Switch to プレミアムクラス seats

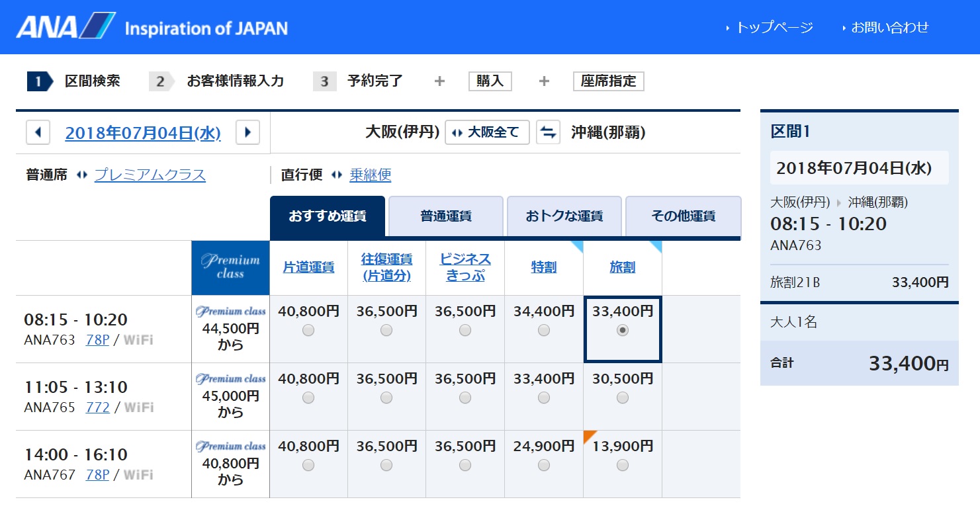pyautogui.click(x=150, y=175)
